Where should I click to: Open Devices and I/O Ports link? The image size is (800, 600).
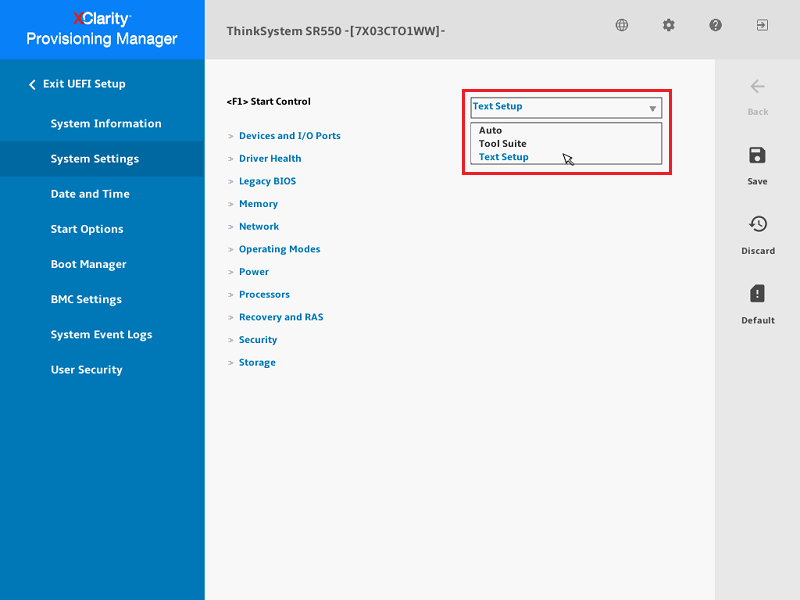click(289, 136)
